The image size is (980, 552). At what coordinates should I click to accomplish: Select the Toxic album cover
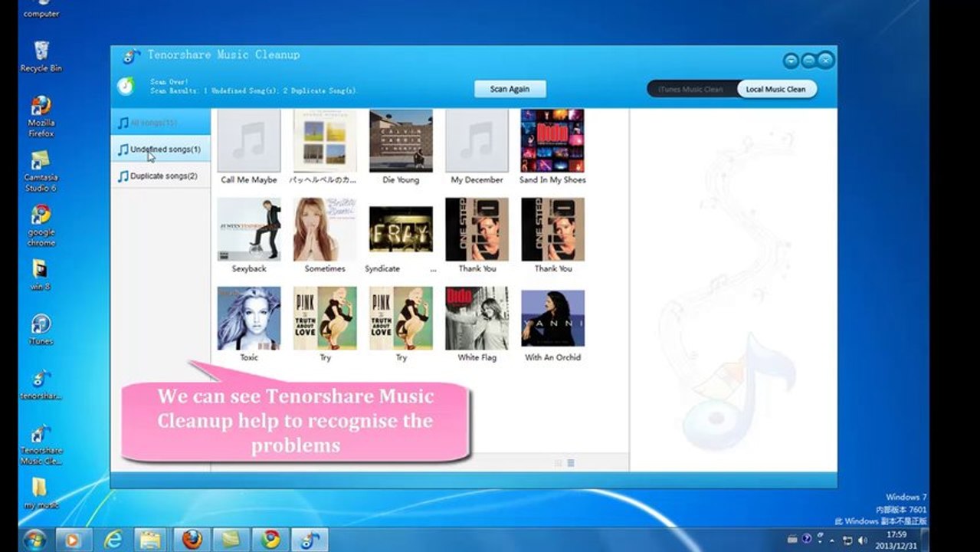pyautogui.click(x=249, y=318)
